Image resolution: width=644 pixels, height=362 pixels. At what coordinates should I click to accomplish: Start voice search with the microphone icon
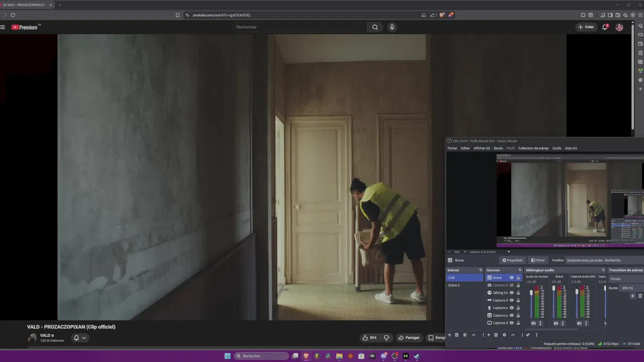click(x=392, y=27)
